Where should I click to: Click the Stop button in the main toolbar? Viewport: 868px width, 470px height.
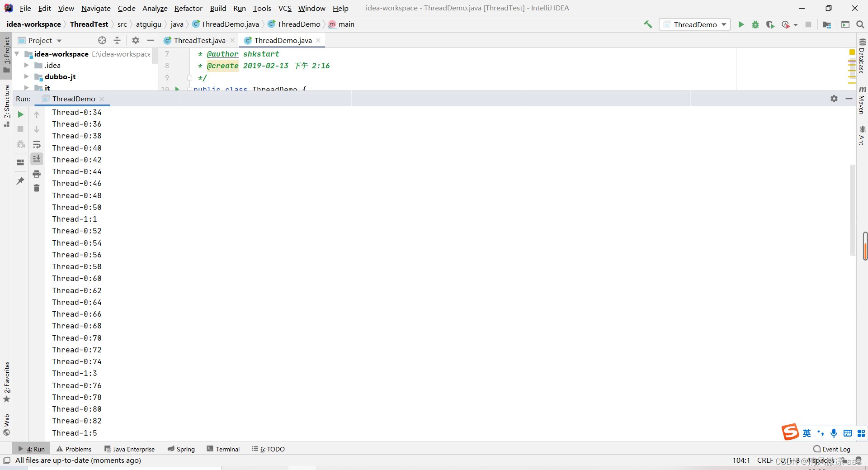tap(808, 24)
